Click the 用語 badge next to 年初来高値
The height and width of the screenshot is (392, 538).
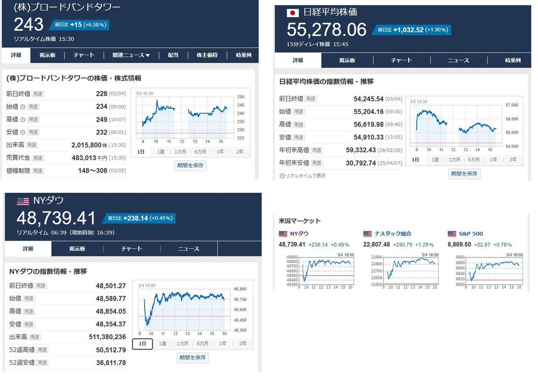316,150
